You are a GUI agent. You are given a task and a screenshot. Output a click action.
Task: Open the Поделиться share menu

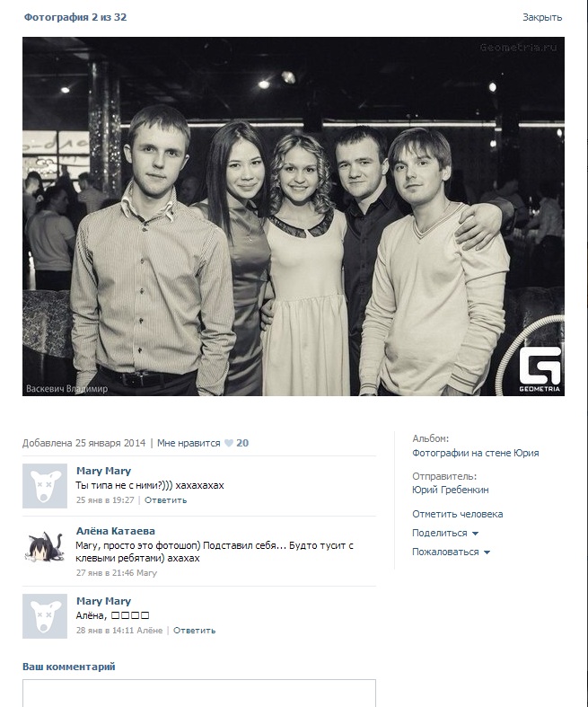[439, 533]
